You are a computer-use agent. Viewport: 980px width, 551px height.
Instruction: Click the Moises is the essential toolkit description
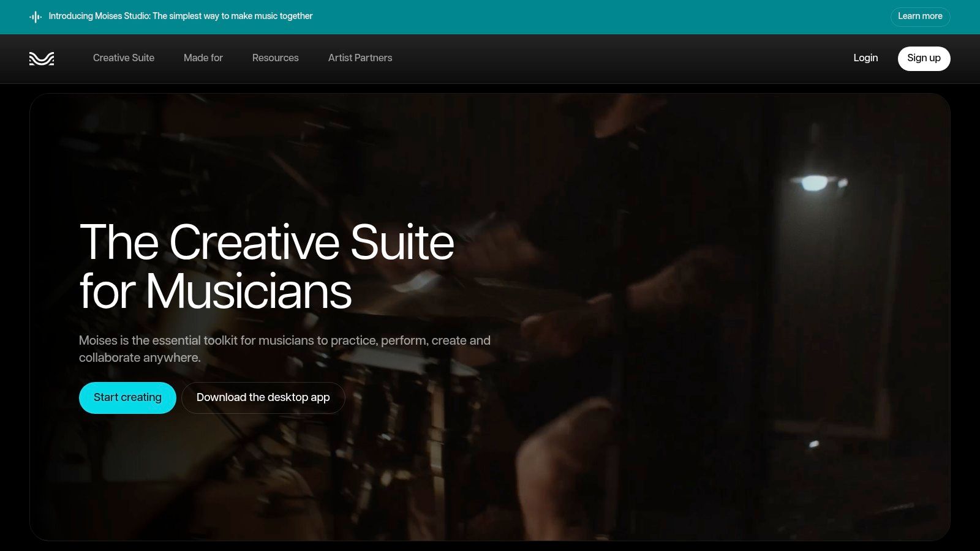pyautogui.click(x=285, y=349)
